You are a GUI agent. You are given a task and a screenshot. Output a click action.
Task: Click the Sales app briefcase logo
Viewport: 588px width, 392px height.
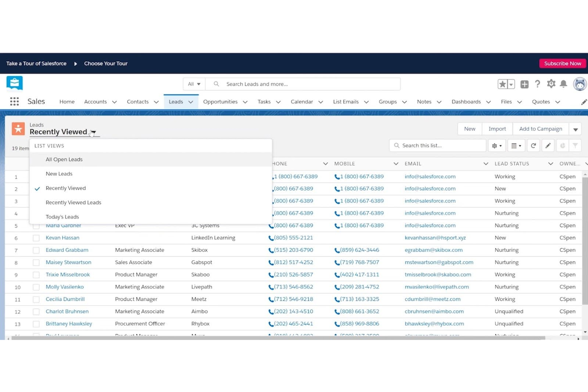[x=14, y=83]
